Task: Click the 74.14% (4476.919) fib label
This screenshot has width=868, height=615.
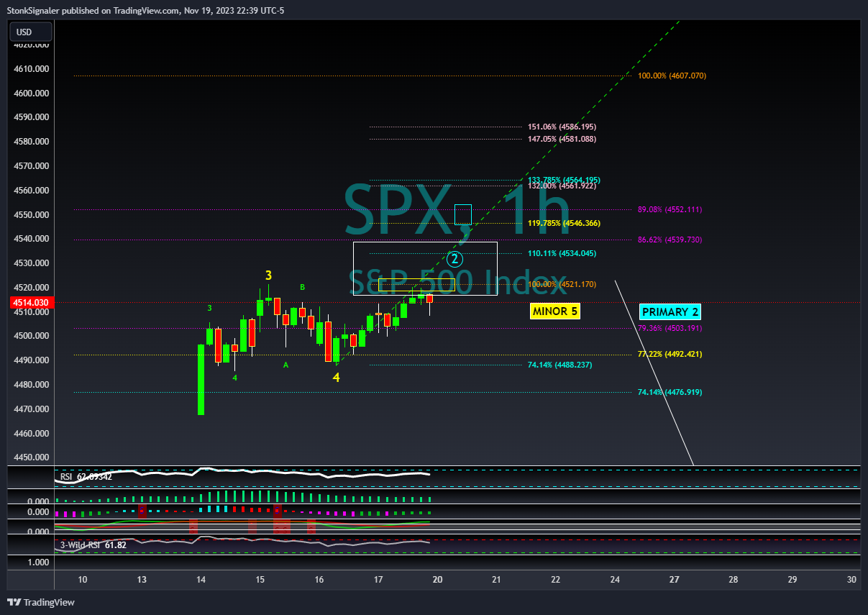Action: pyautogui.click(x=670, y=392)
